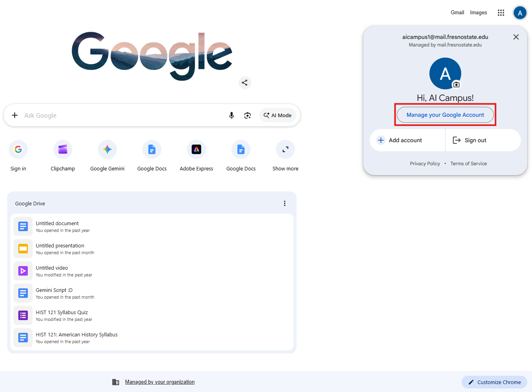The height and width of the screenshot is (392, 532).
Task: Click the camera icon on the profile picture
Action: [456, 85]
